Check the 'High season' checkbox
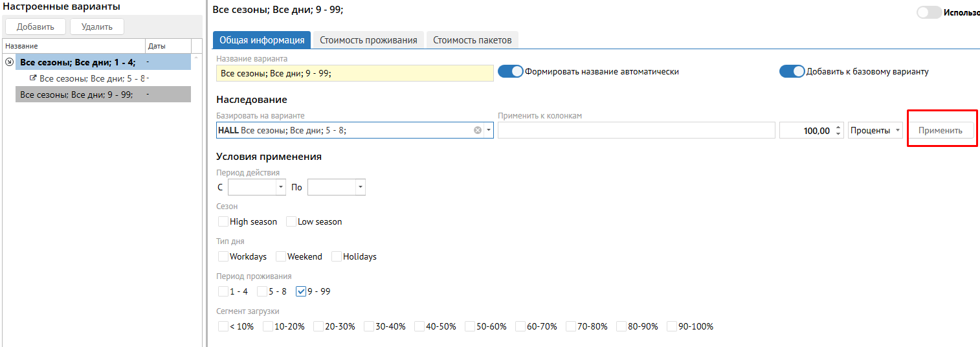 tap(223, 221)
